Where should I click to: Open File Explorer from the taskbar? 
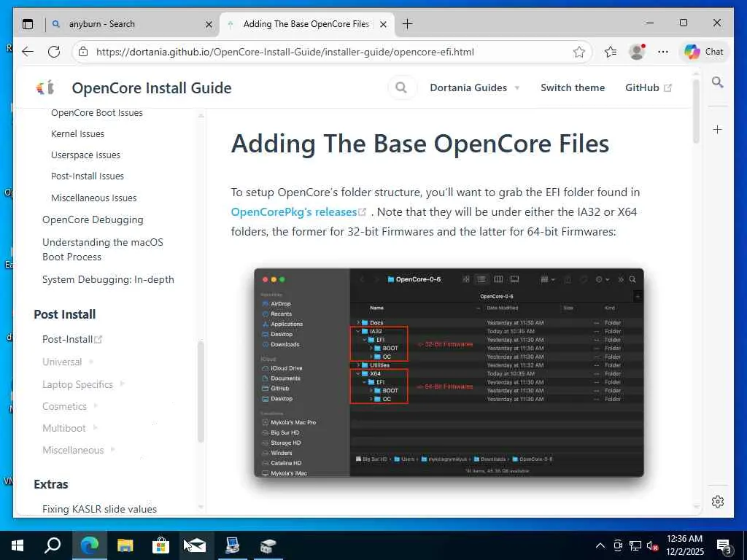pyautogui.click(x=125, y=545)
